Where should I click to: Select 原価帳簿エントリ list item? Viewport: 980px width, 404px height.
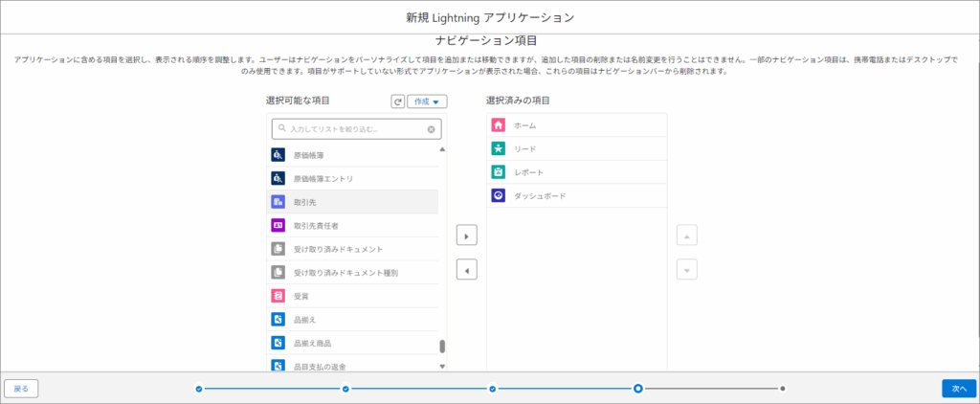323,178
